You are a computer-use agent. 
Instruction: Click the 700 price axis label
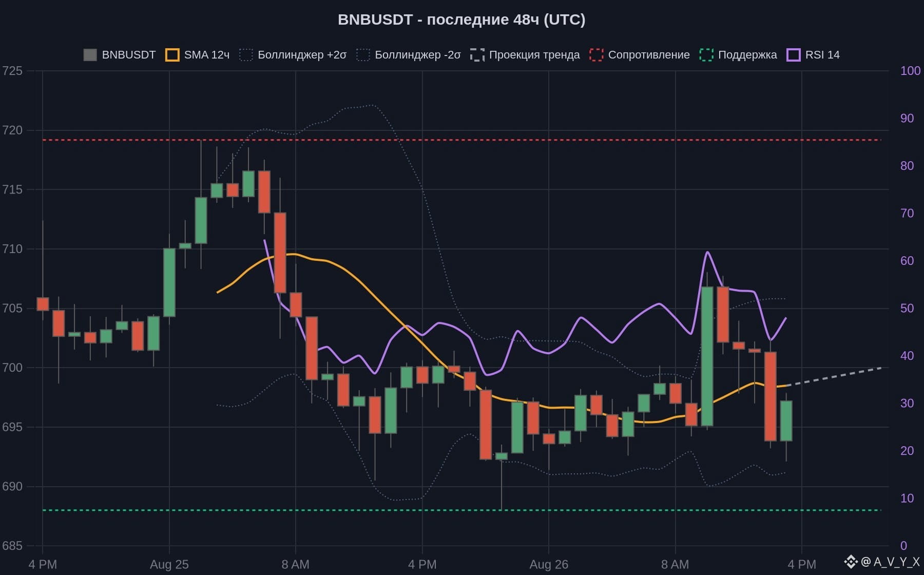pyautogui.click(x=12, y=368)
